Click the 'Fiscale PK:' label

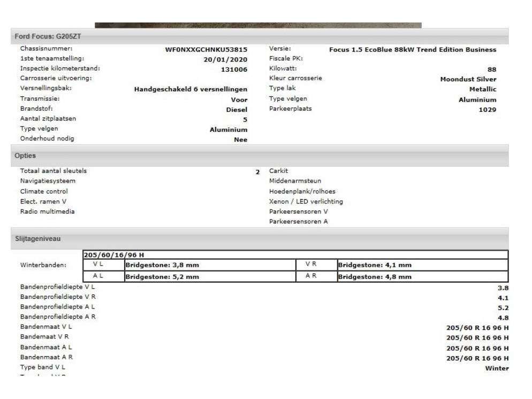(286, 58)
